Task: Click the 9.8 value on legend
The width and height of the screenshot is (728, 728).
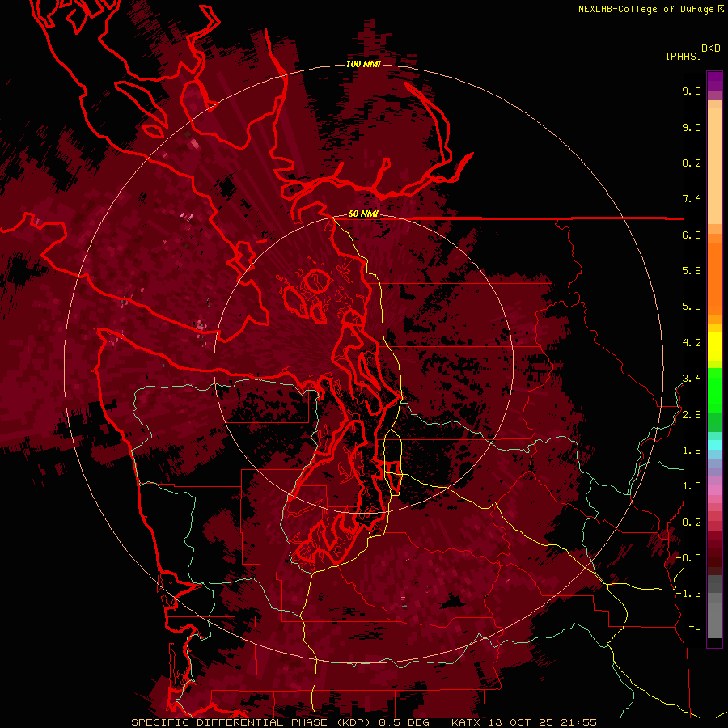Action: click(x=692, y=91)
